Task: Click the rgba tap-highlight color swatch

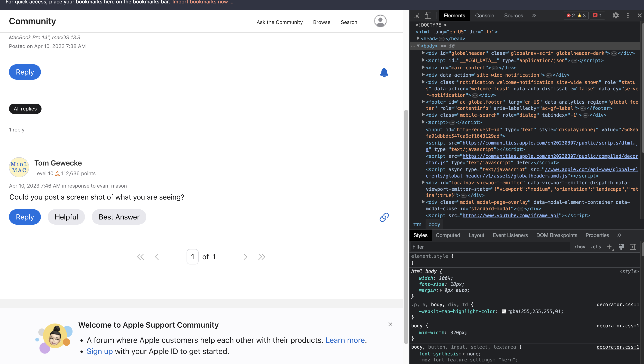Action: [x=504, y=311]
